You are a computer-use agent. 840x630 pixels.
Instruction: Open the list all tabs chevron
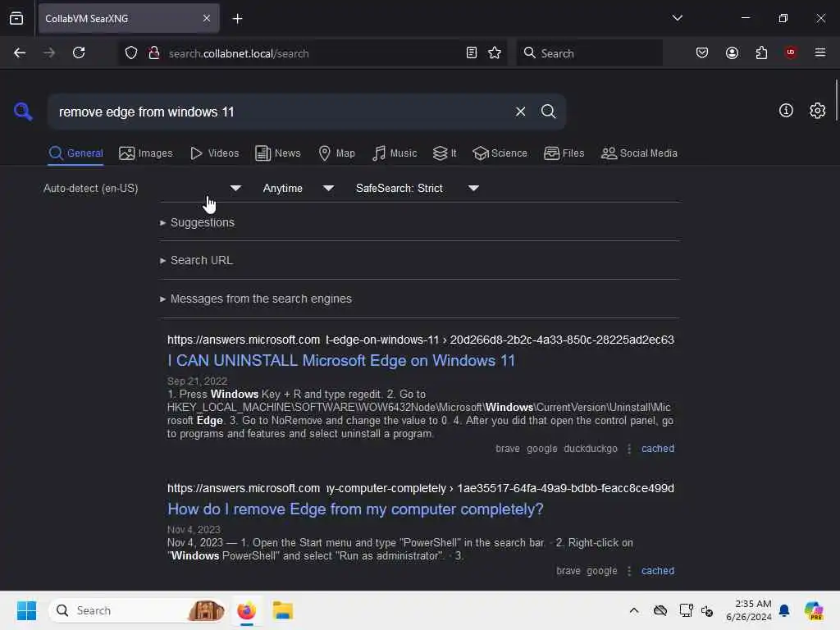click(677, 18)
